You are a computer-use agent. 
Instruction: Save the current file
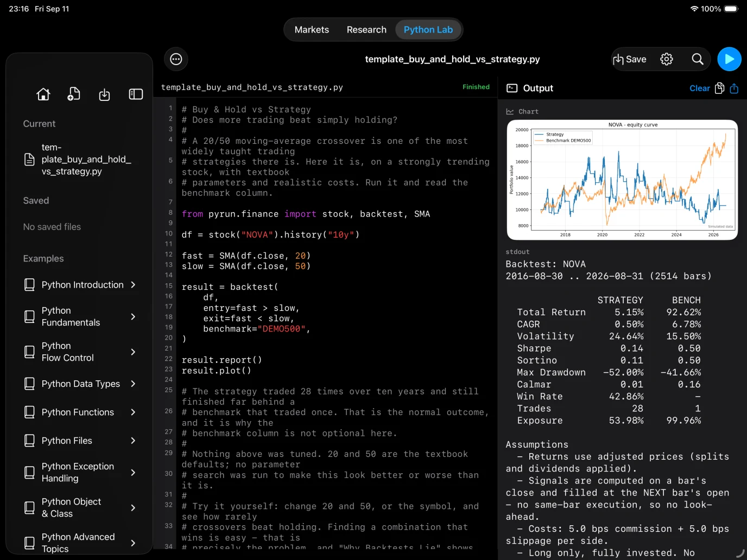[x=629, y=59]
